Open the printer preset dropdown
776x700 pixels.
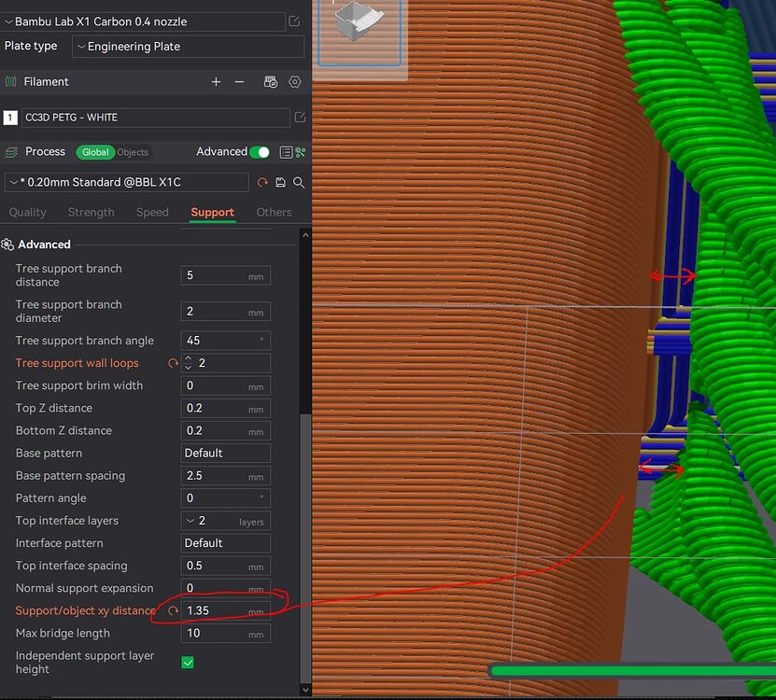click(x=145, y=21)
